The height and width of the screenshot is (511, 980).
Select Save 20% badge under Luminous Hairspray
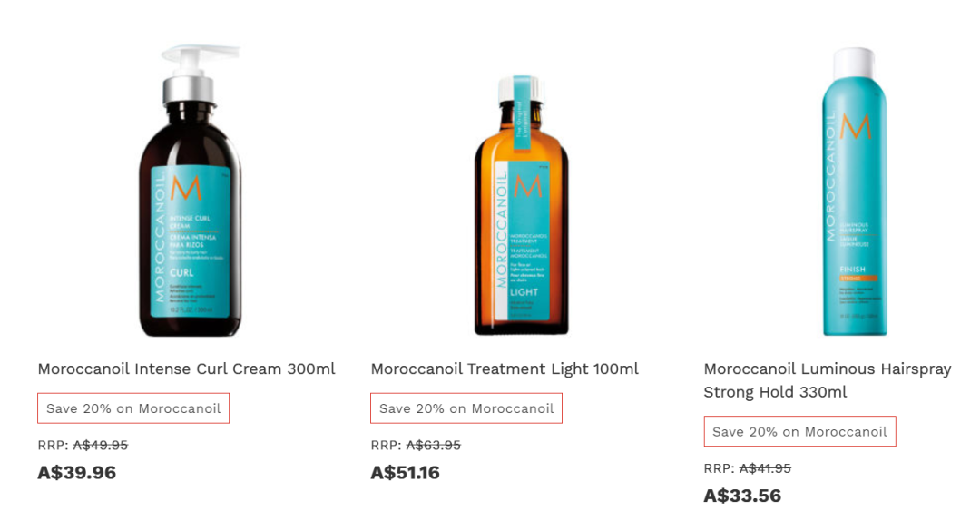point(799,431)
